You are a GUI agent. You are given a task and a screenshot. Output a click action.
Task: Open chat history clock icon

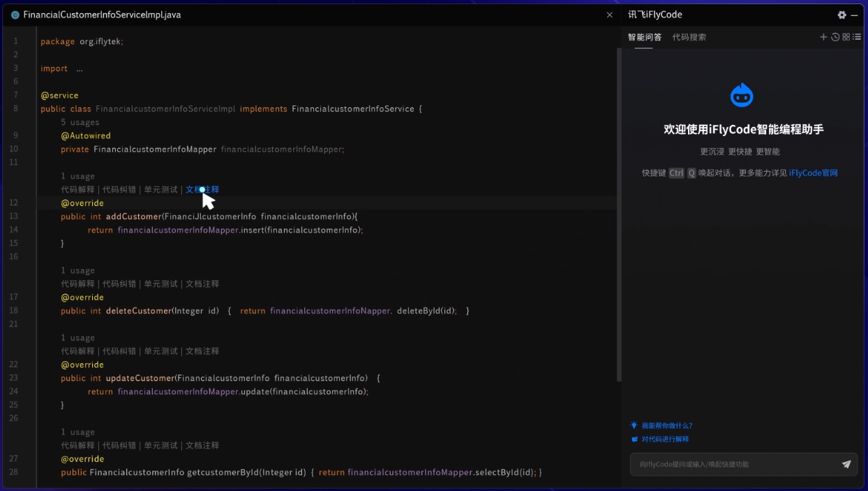coord(835,37)
